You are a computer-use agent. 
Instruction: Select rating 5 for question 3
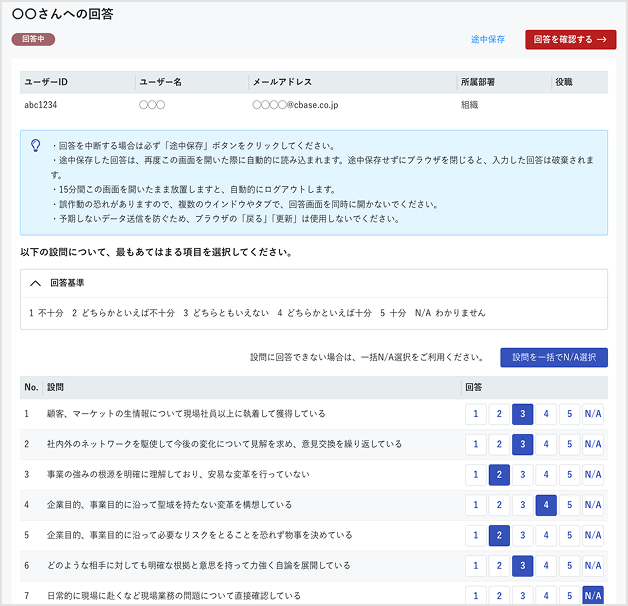569,475
